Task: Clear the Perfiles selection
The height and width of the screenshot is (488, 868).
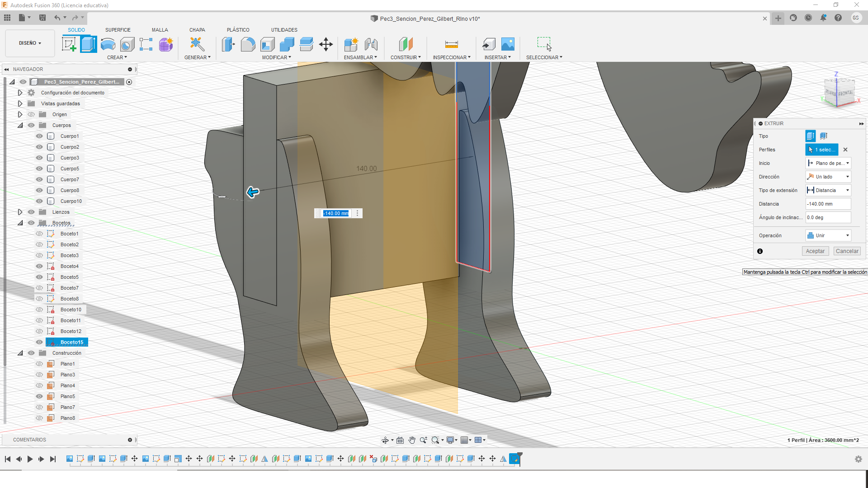Action: pos(845,150)
